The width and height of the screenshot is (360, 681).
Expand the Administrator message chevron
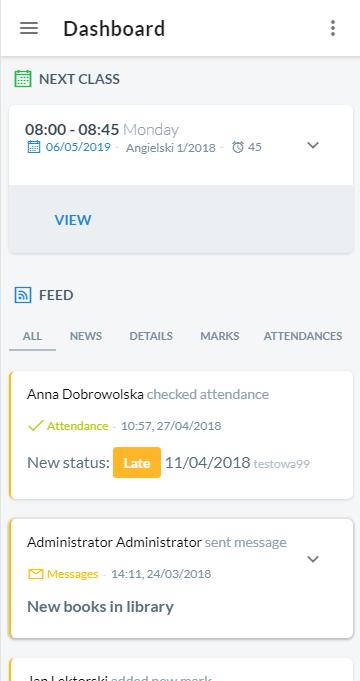click(x=313, y=559)
